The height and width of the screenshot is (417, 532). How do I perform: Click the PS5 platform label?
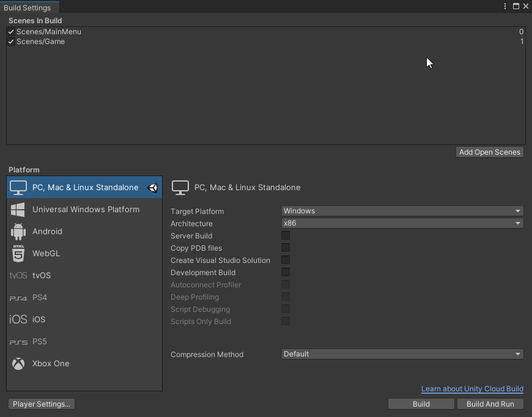point(40,342)
